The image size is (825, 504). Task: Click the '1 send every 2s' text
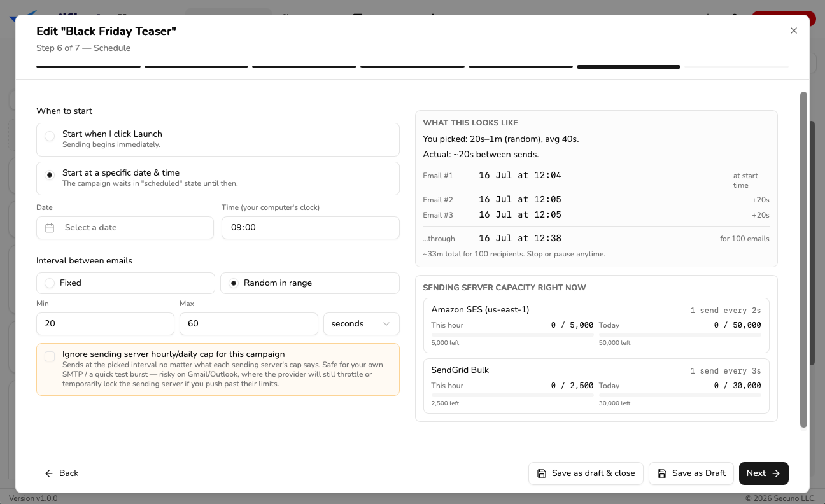click(726, 311)
